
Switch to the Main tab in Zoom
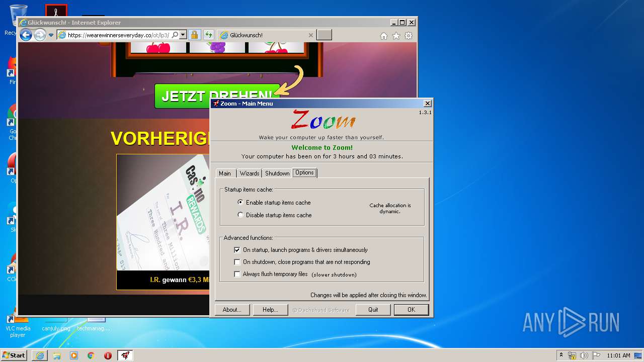pos(225,173)
